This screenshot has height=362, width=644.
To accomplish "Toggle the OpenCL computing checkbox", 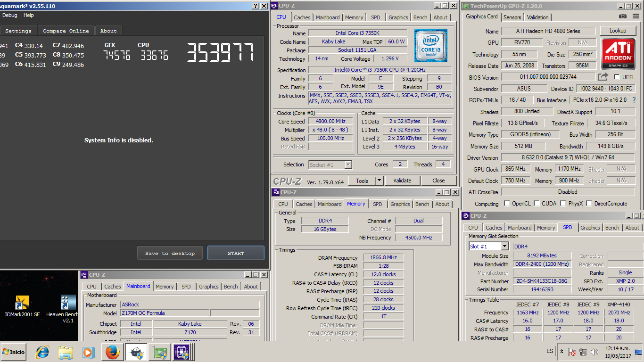I will tap(507, 204).
